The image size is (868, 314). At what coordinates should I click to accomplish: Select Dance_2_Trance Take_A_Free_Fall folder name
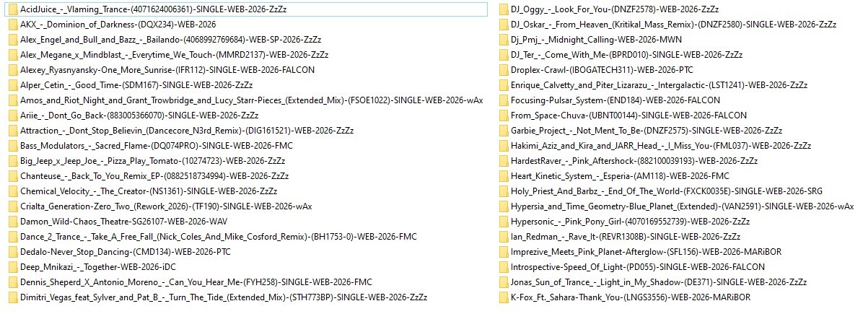219,237
